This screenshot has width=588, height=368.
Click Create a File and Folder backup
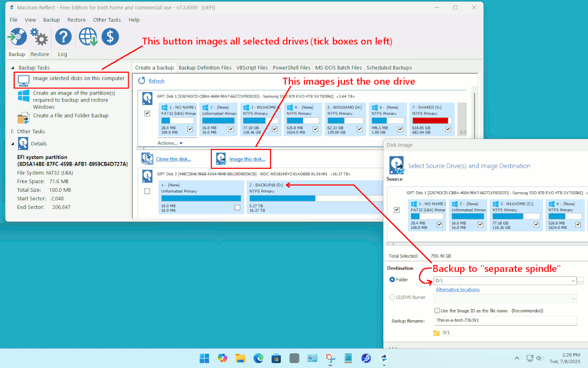pyautogui.click(x=71, y=115)
